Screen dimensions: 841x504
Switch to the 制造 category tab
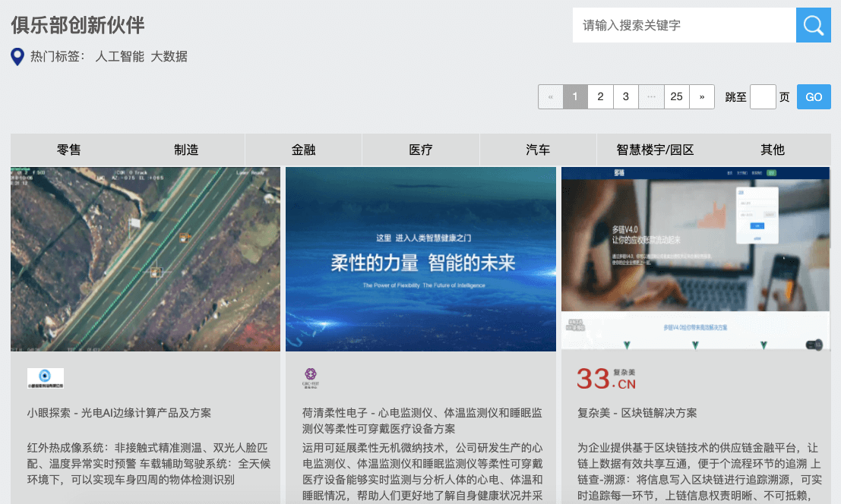(186, 150)
